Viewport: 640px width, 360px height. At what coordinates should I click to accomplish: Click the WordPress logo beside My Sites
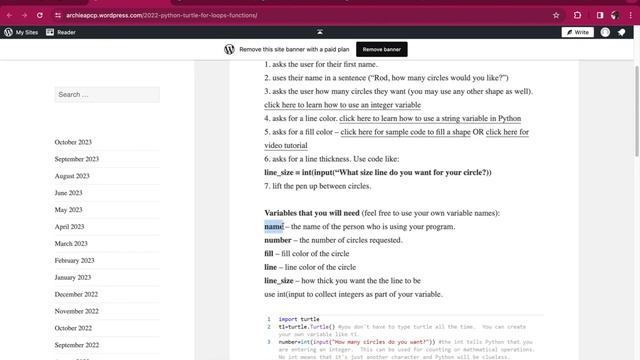(x=8, y=32)
